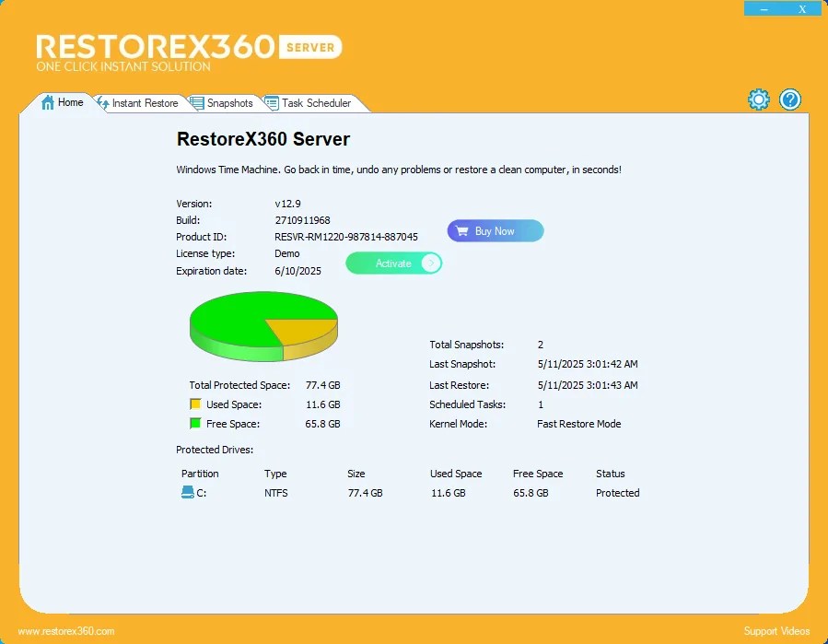The height and width of the screenshot is (644, 828).
Task: Click the shopping cart icon on Buy Now
Action: coord(462,231)
